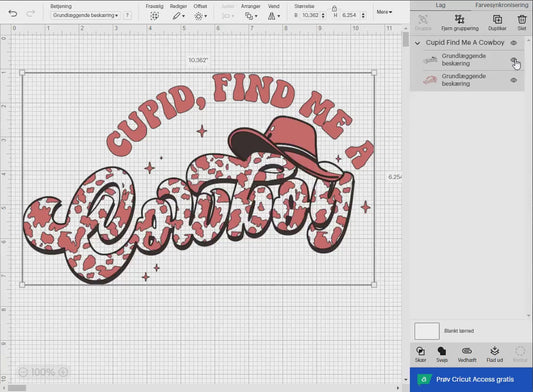Open the Offset tool

[x=200, y=16]
